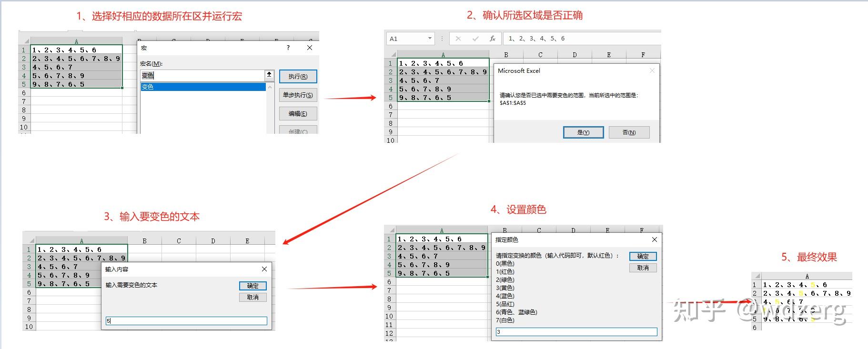This screenshot has height=349, width=868.
Task: Reject the range with 否(N)
Action: [x=629, y=132]
